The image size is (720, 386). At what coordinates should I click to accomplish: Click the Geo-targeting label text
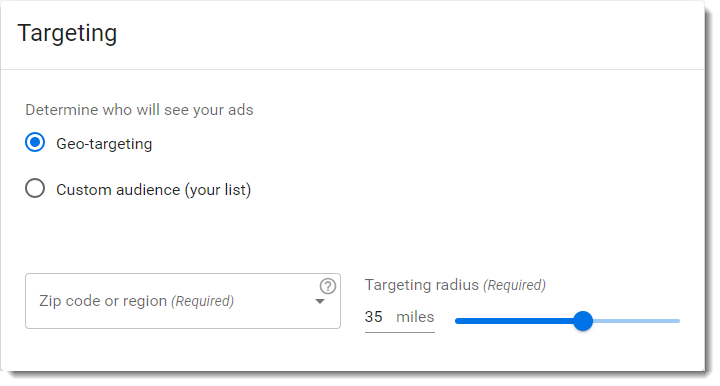[x=104, y=144]
